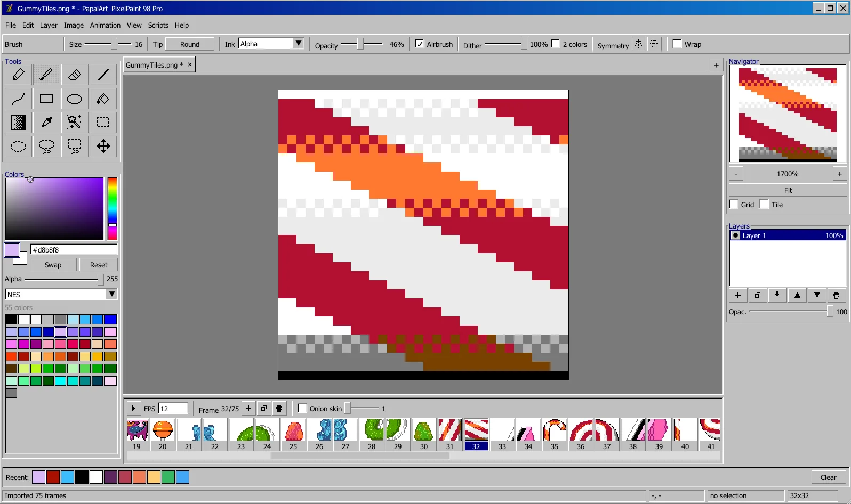851x504 pixels.
Task: Open the Layer menu
Action: click(49, 25)
